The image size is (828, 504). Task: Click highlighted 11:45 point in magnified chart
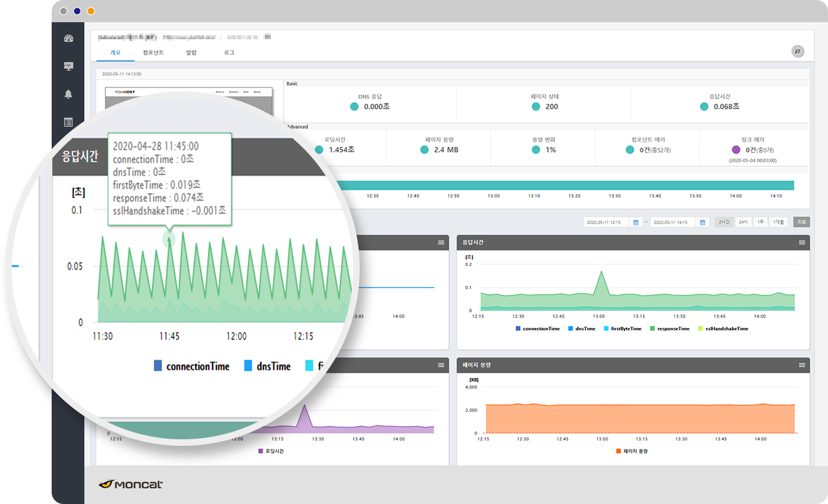coord(169,239)
